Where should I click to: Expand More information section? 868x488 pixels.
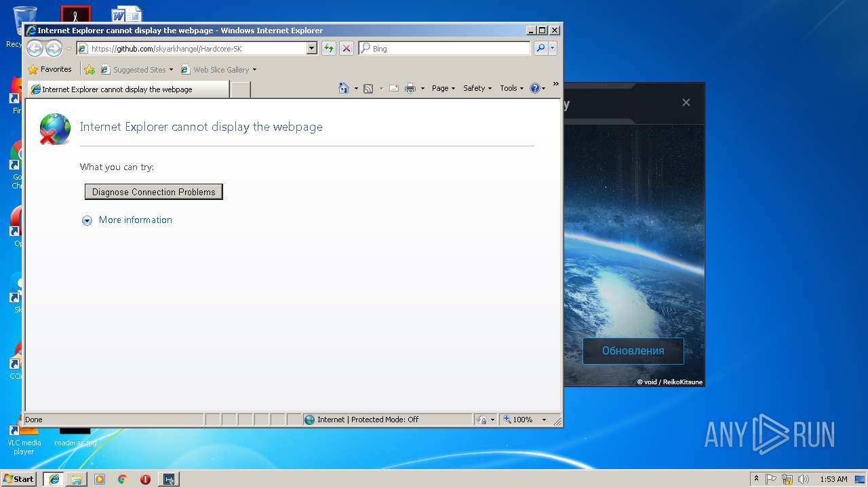[x=127, y=220]
